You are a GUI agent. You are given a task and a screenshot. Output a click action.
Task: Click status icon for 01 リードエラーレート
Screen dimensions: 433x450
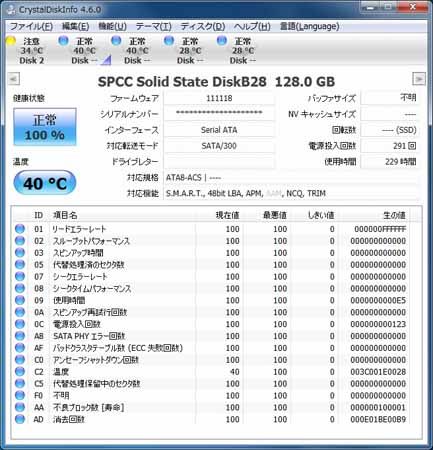click(20, 229)
